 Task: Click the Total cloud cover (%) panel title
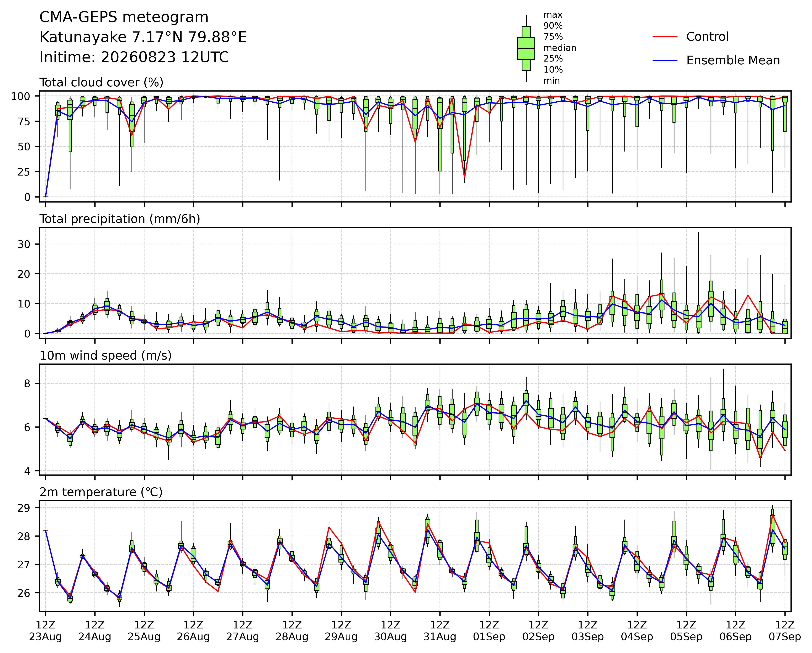click(x=101, y=82)
